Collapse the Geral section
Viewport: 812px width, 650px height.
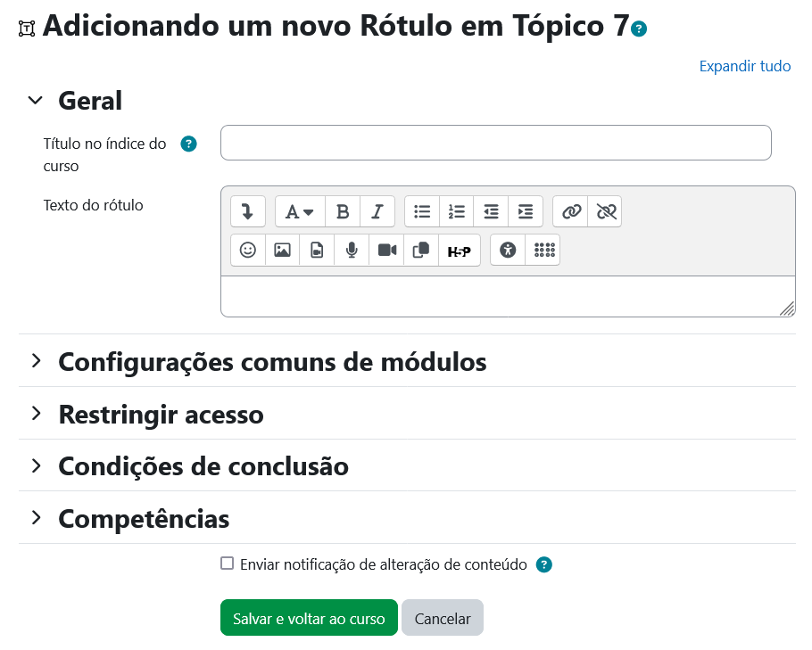36,101
